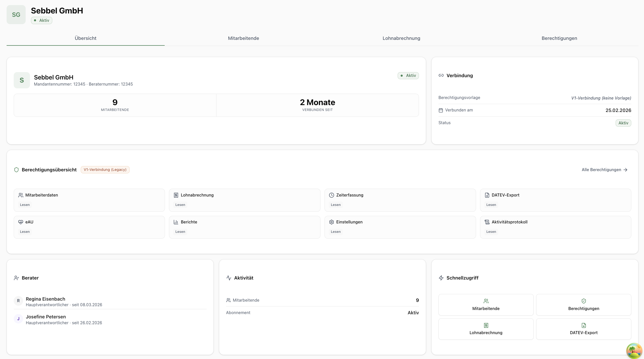Viewport: 644px width, 359px height.
Task: Click the arrow icon next to Alle Berechtigungen
Action: (x=626, y=170)
